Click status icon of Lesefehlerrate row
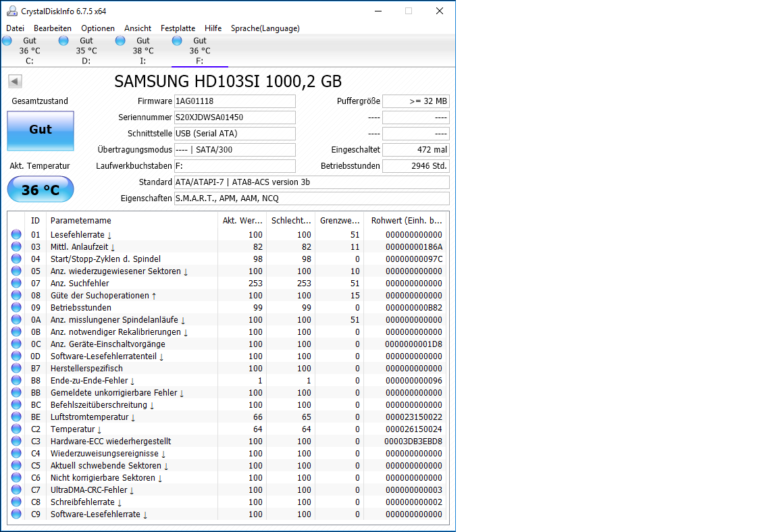This screenshot has height=532, width=778. tap(16, 234)
